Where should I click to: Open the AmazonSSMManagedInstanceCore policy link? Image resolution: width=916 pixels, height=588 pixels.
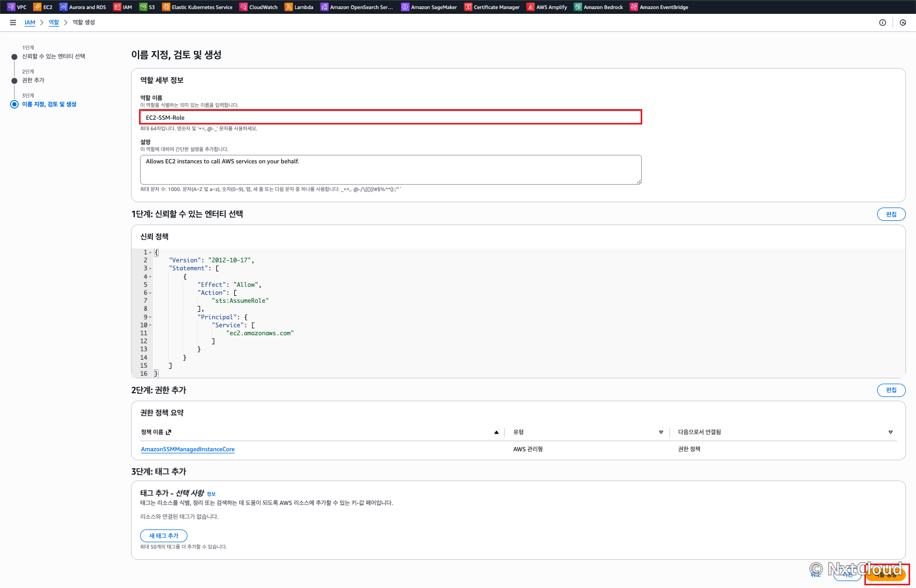(x=187, y=449)
